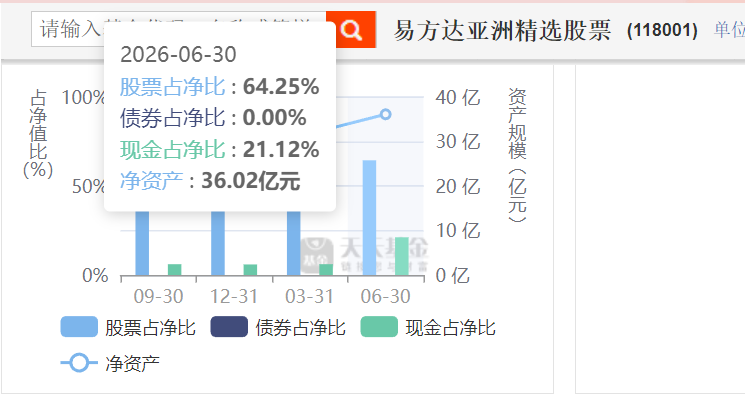Click the 12-31 green cash ratio bar
Image resolution: width=745 pixels, height=399 pixels.
click(x=250, y=270)
